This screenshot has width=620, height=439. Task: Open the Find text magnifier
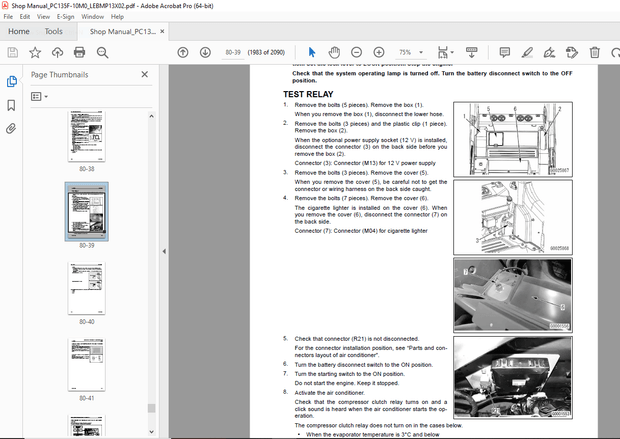[102, 52]
